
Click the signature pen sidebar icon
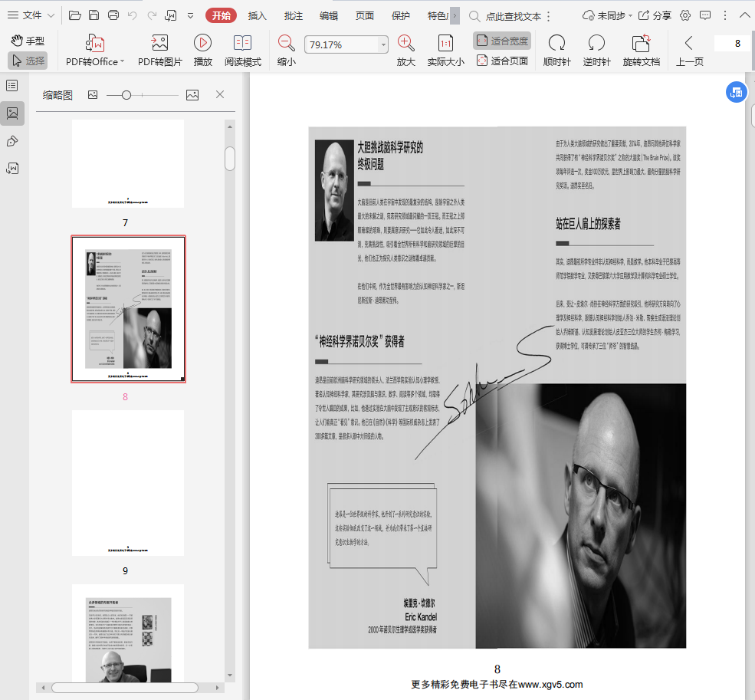click(x=12, y=141)
